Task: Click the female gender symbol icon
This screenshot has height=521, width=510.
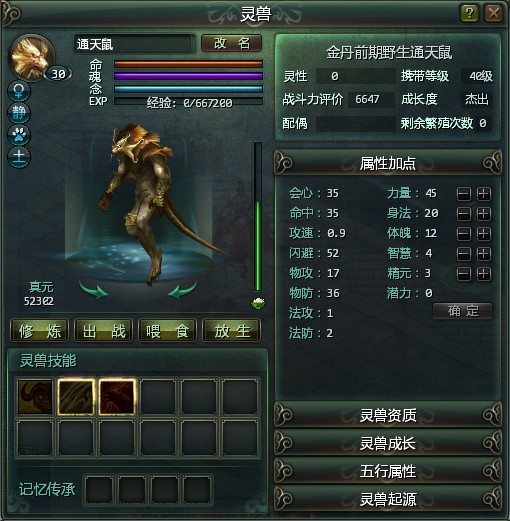Action: point(19,91)
